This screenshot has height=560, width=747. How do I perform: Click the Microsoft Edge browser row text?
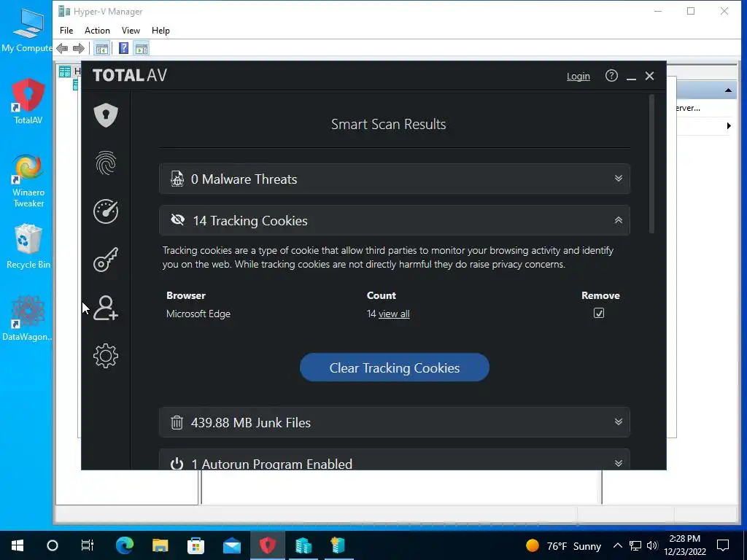click(x=198, y=314)
